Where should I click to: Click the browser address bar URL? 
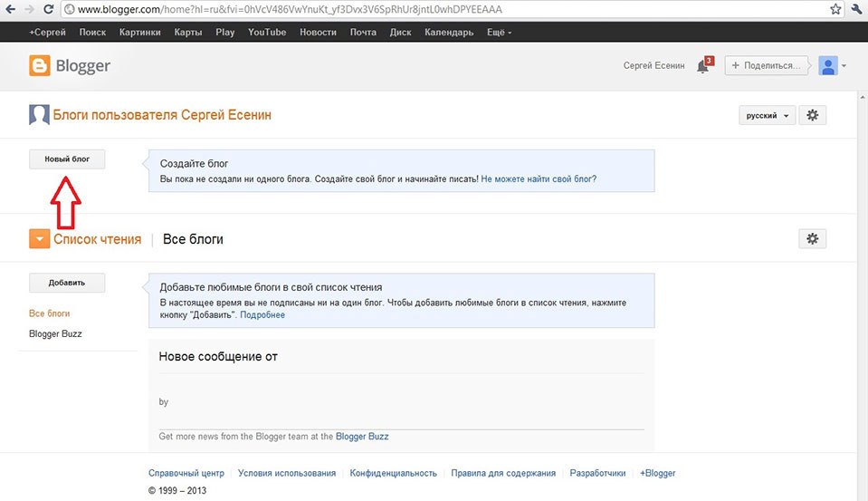(290, 9)
